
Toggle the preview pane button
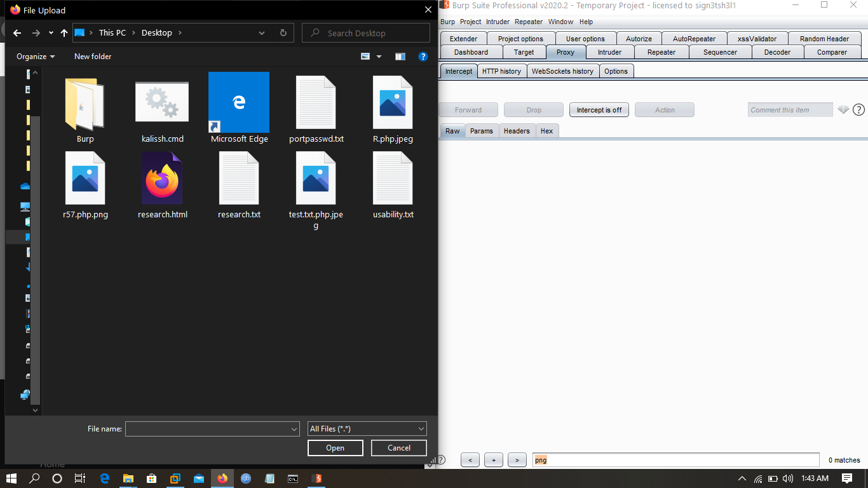point(400,57)
